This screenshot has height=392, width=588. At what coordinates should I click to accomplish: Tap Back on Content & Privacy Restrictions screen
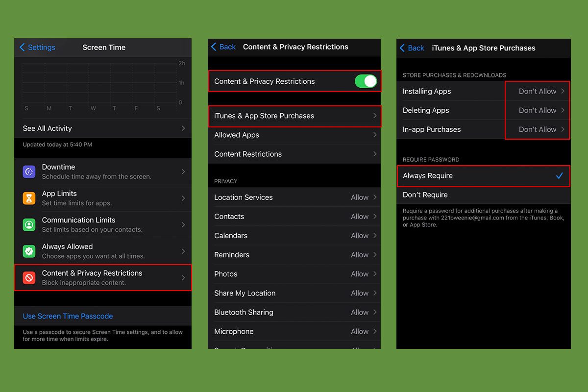[223, 47]
